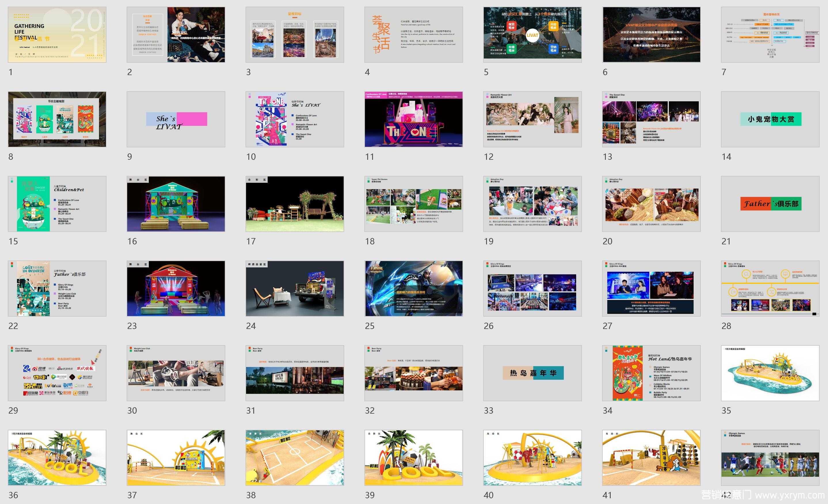This screenshot has height=504, width=828.
Task: Click slide number label 1
Action: tap(11, 72)
